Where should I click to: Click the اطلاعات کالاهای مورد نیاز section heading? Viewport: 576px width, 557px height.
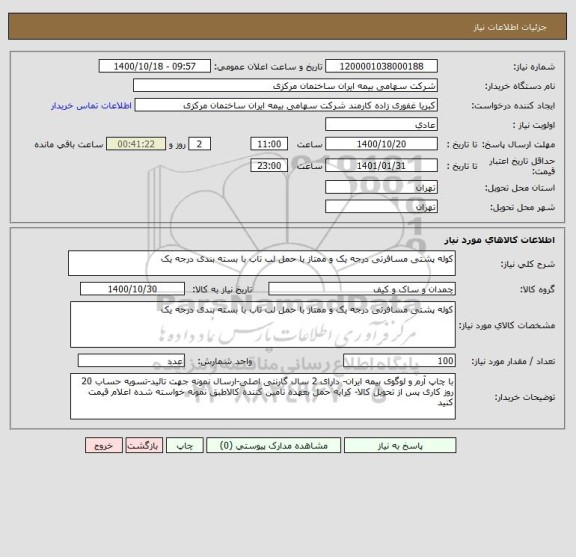pos(500,240)
